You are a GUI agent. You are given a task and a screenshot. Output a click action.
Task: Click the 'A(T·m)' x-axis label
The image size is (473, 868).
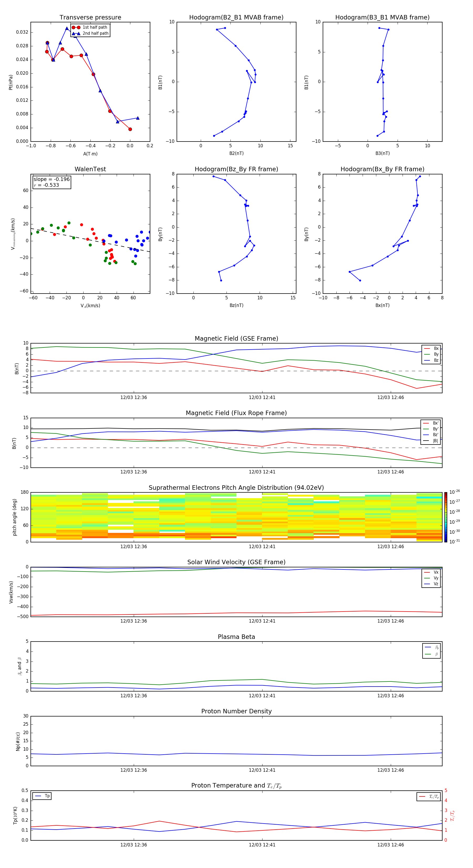90,154
